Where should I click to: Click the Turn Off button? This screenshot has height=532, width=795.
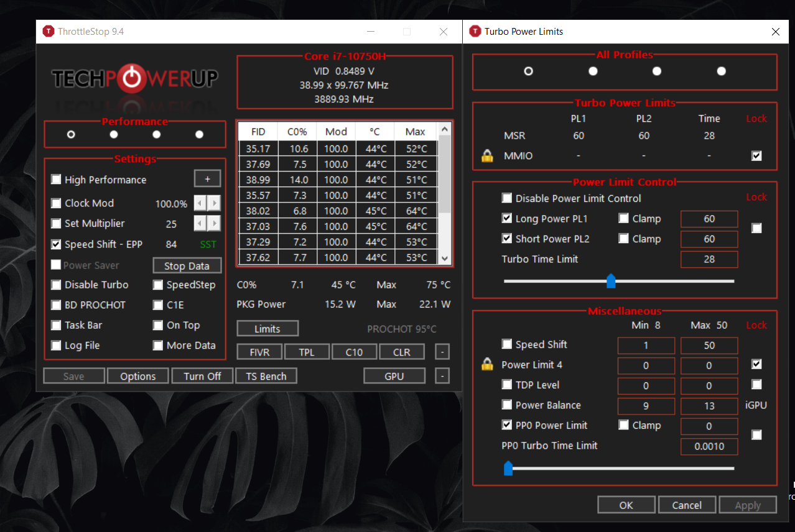pos(202,376)
